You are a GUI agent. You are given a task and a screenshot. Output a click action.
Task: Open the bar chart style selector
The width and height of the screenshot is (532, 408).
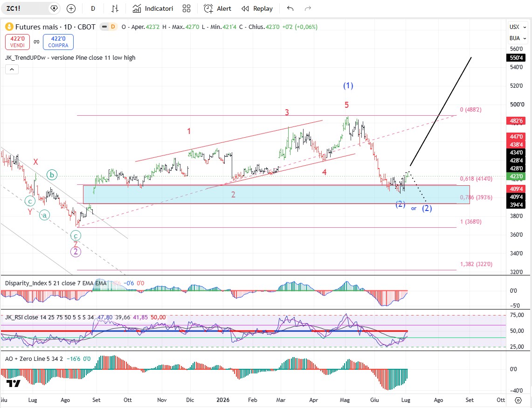tap(115, 8)
